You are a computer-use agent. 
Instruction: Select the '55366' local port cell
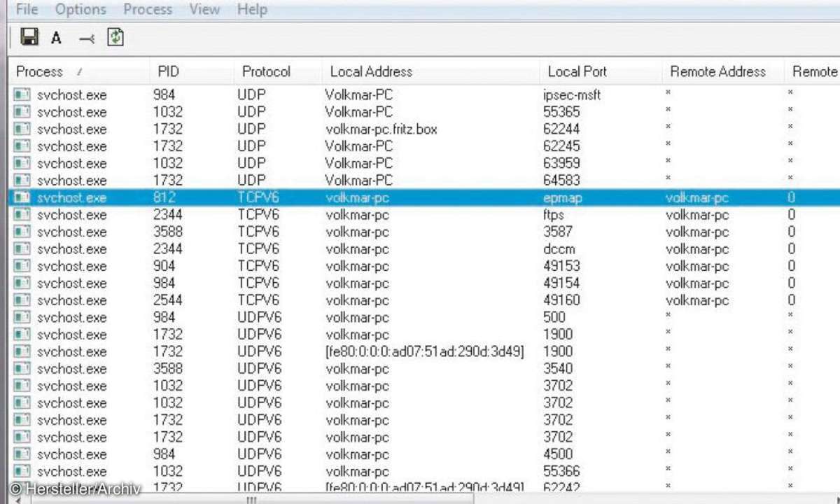pos(561,471)
